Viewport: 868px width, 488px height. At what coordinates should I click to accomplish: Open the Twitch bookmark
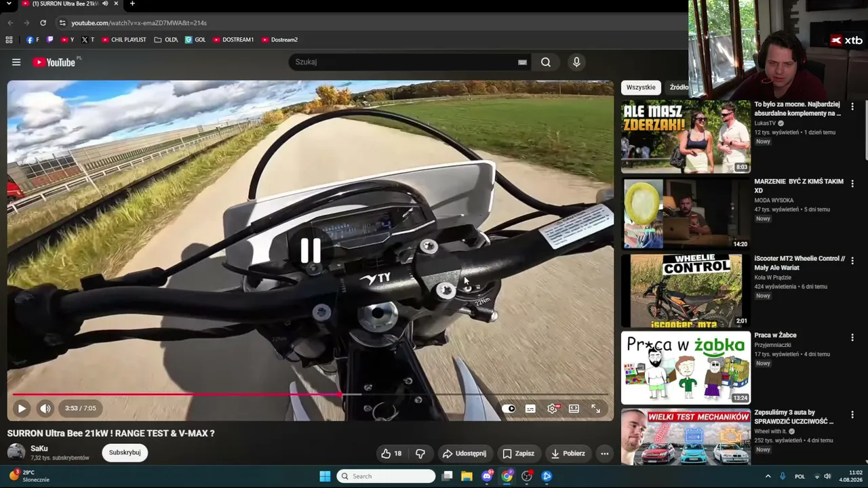pos(50,40)
